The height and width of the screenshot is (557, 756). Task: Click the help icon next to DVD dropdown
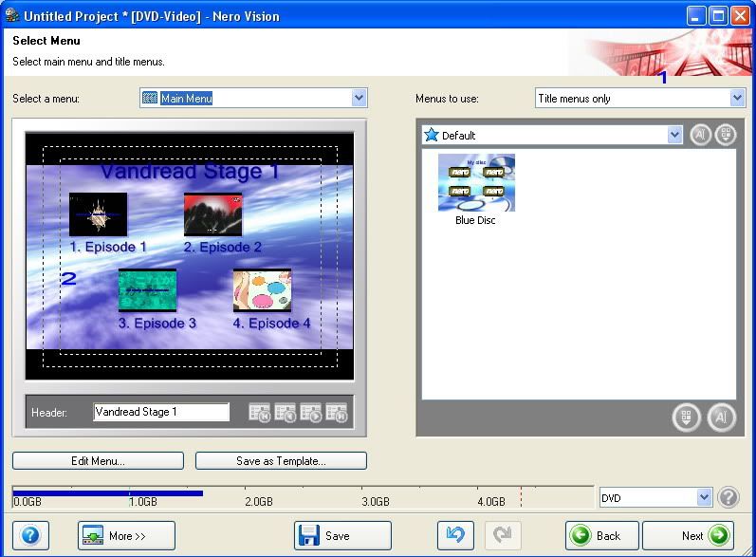728,497
